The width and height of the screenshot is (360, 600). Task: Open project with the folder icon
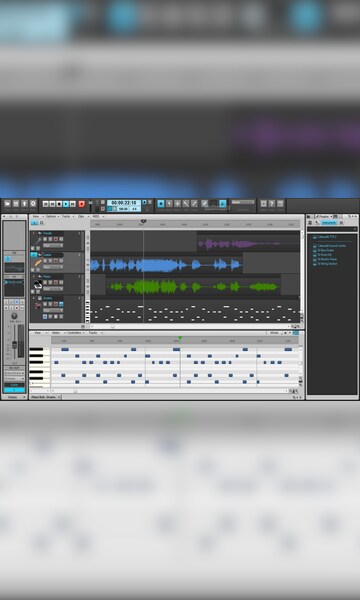tap(7, 204)
